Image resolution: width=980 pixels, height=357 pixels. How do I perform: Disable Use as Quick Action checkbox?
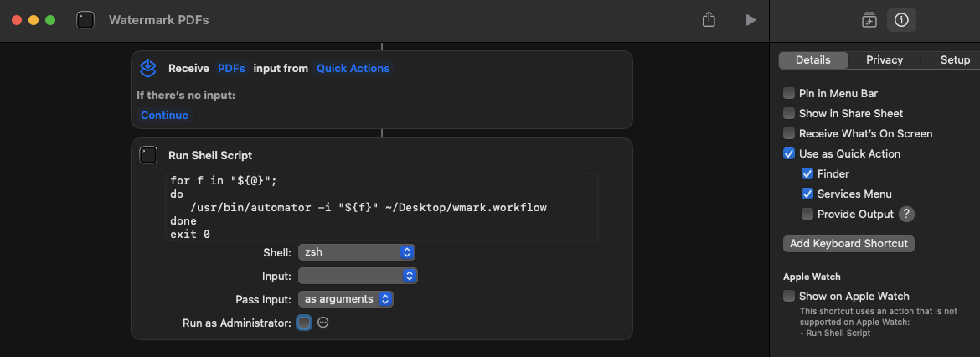pos(789,153)
